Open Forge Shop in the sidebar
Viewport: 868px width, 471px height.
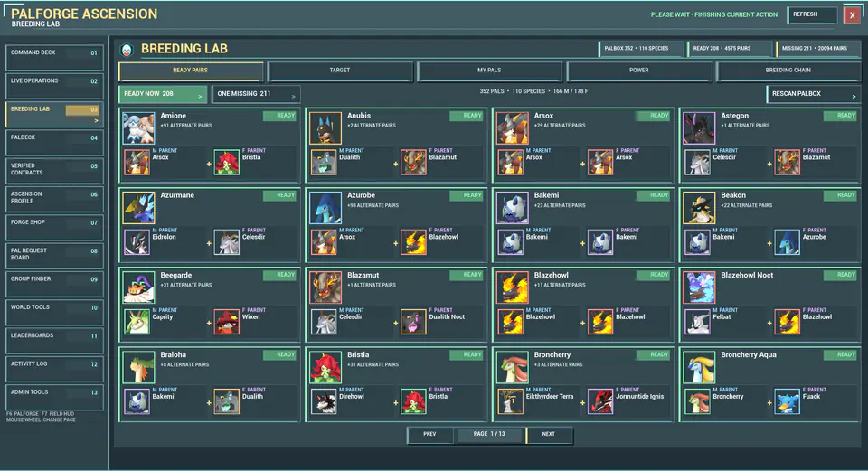pos(54,227)
